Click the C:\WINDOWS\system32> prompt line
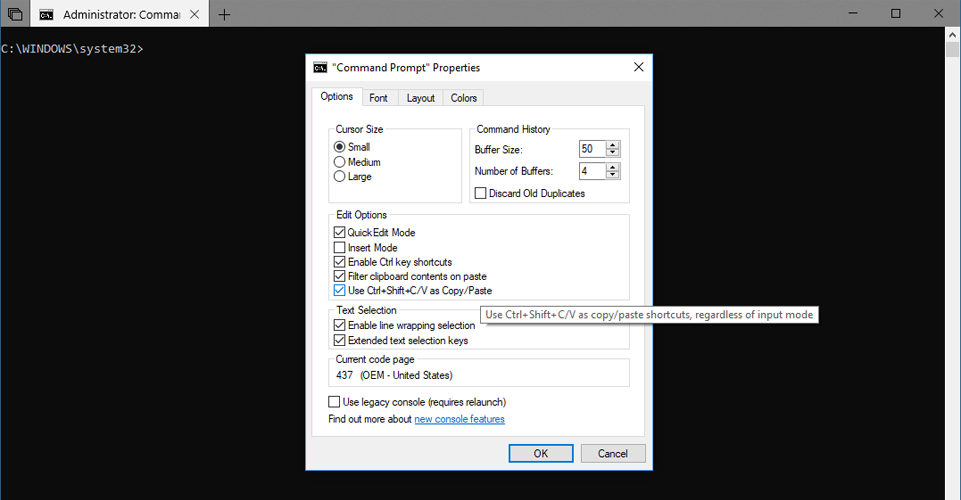Image resolution: width=961 pixels, height=500 pixels. pyautogui.click(x=72, y=49)
